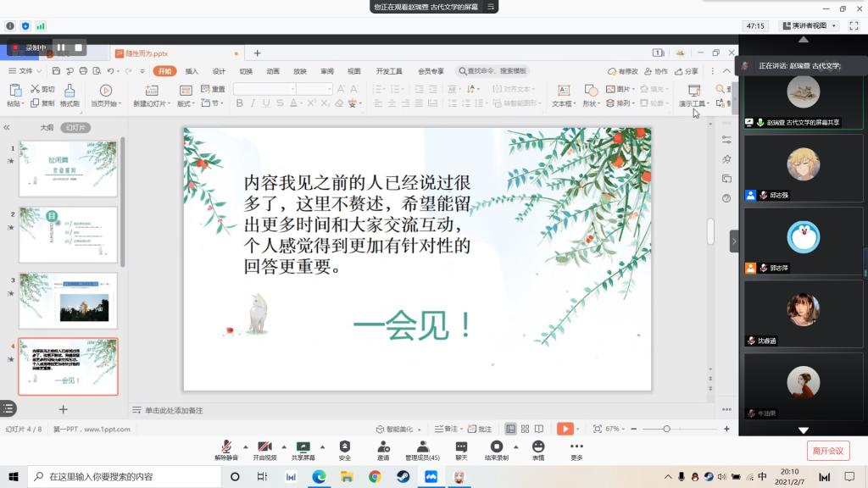Click the 分享 share button
This screenshot has width=868, height=488.
click(687, 71)
